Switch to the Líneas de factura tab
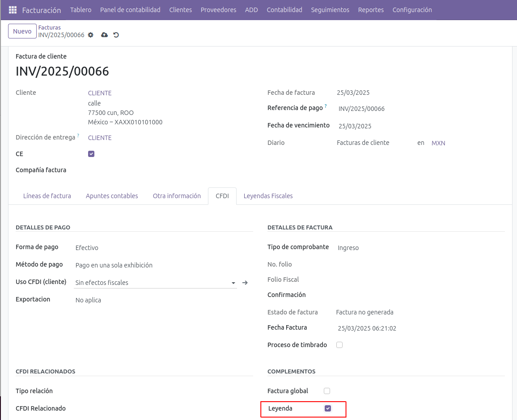517x420 pixels. [47, 196]
